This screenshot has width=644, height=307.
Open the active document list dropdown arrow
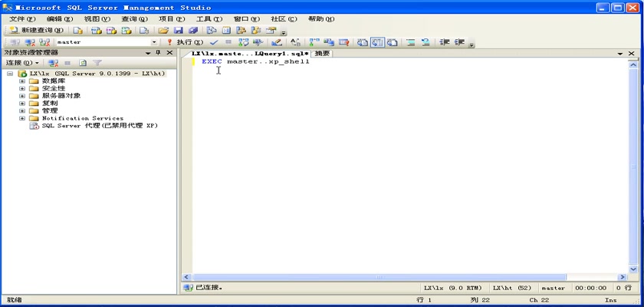click(620, 54)
